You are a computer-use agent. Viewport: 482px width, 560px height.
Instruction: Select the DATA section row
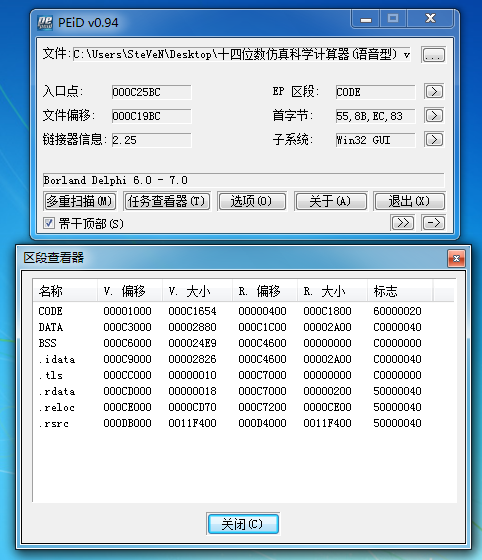pos(230,327)
